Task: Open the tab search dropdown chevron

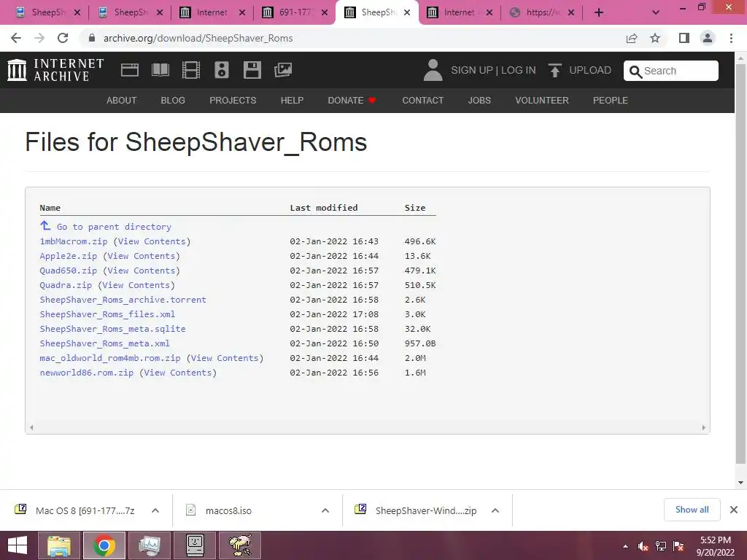Action: (x=656, y=12)
